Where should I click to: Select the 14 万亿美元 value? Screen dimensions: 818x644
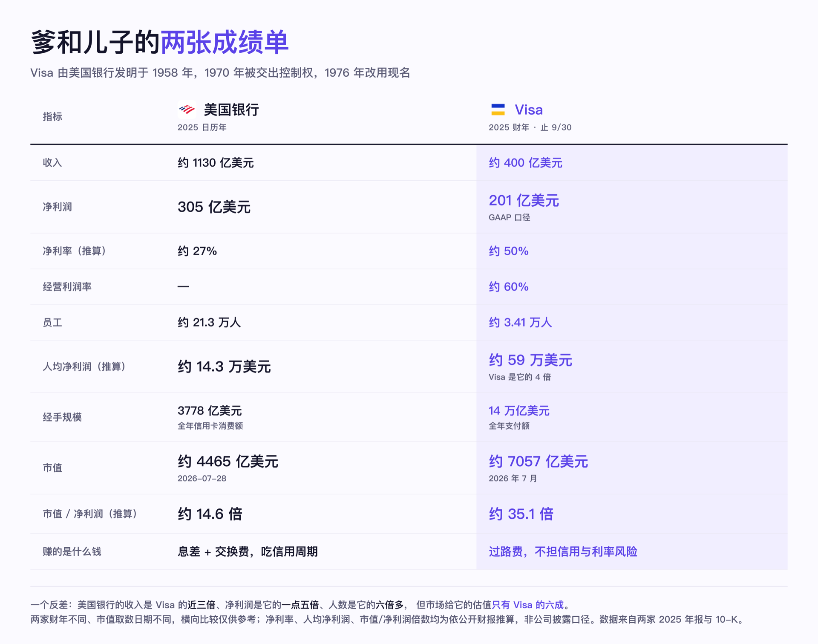[x=519, y=411]
